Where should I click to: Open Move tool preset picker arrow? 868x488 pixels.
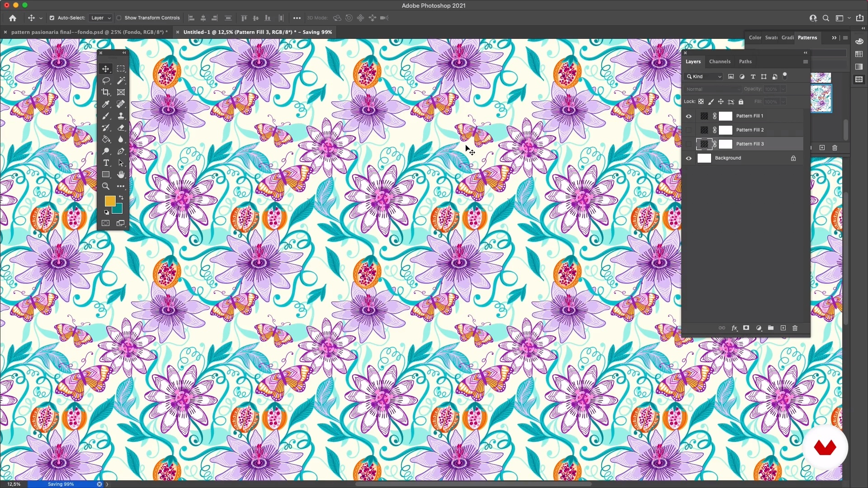(41, 18)
